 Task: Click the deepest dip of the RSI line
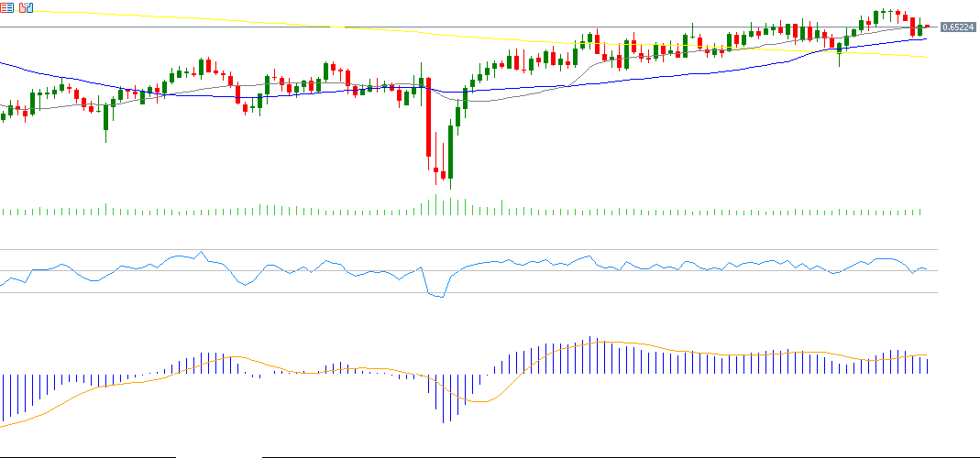click(439, 298)
